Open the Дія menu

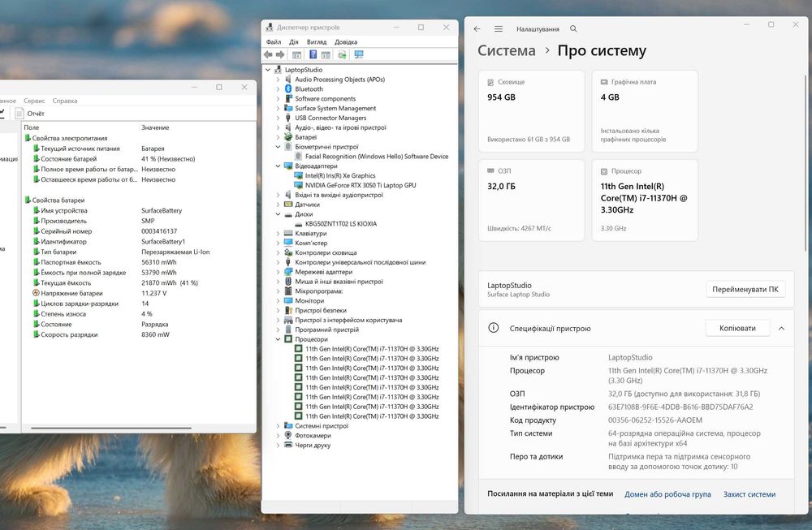[x=294, y=42]
